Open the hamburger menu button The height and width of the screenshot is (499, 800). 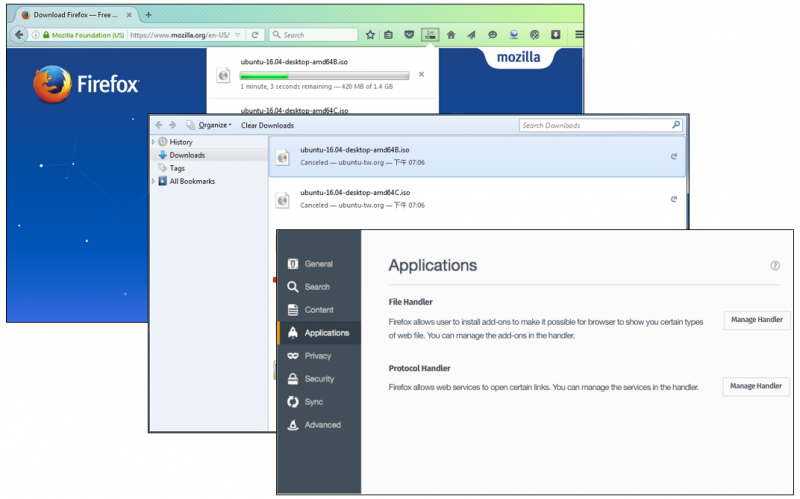[579, 34]
